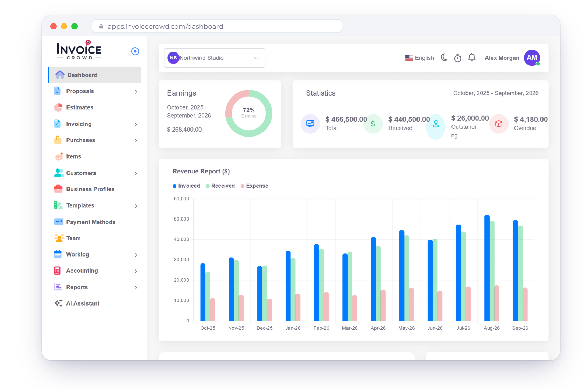Click the Overdue box icon

tap(499, 124)
